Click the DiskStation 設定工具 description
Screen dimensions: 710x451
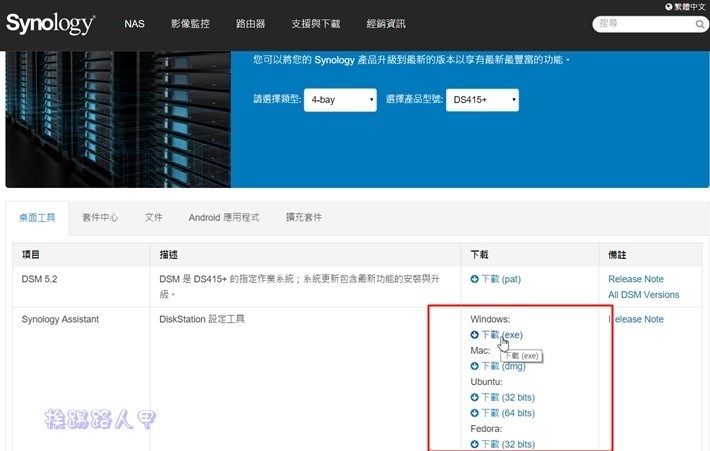(x=202, y=319)
